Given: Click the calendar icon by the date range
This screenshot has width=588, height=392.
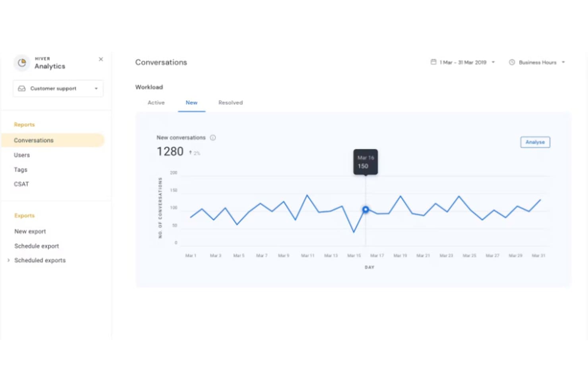Looking at the screenshot, I should tap(433, 62).
